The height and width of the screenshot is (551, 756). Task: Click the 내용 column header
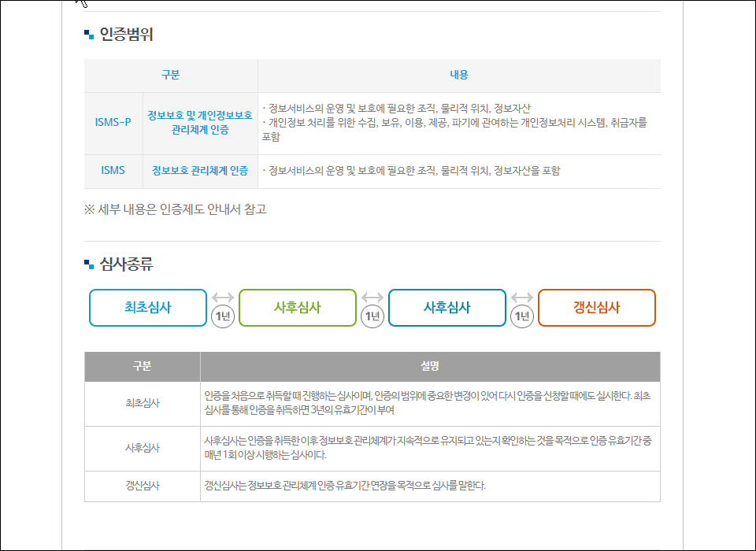pyautogui.click(x=459, y=75)
